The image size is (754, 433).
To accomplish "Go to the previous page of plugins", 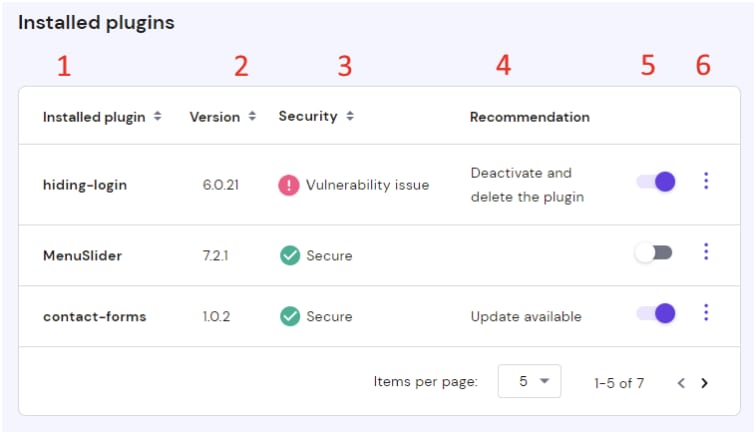I will click(681, 382).
